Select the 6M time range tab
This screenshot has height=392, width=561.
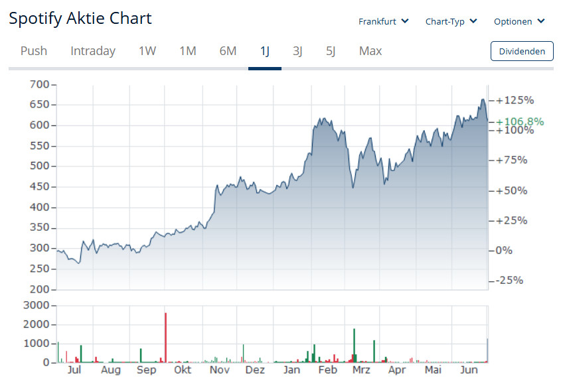point(228,51)
